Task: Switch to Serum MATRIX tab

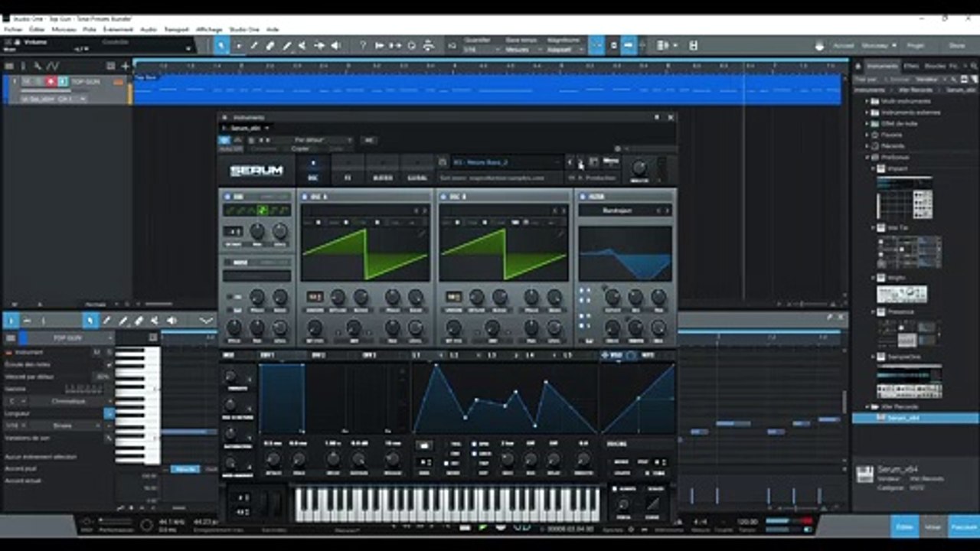Action: tap(383, 170)
